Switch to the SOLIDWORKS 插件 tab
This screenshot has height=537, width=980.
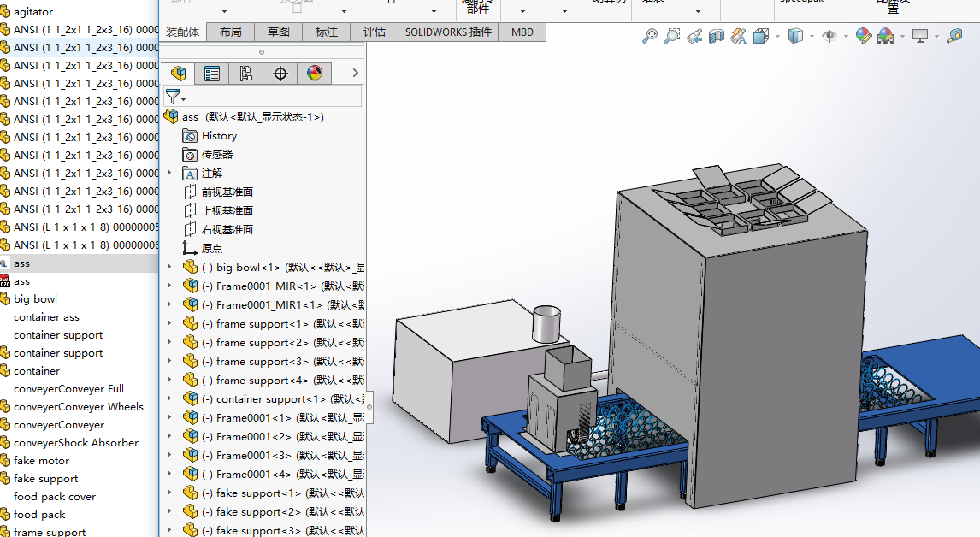click(448, 32)
